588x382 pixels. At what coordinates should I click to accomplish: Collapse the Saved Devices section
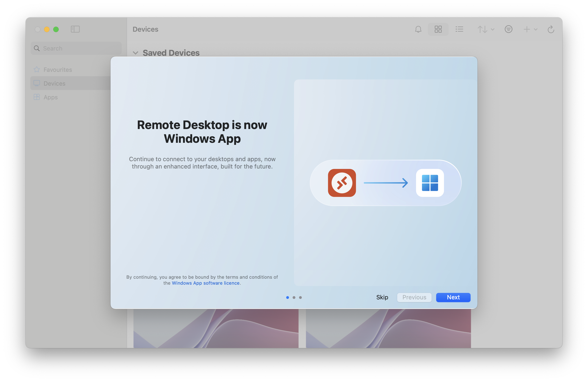click(135, 53)
